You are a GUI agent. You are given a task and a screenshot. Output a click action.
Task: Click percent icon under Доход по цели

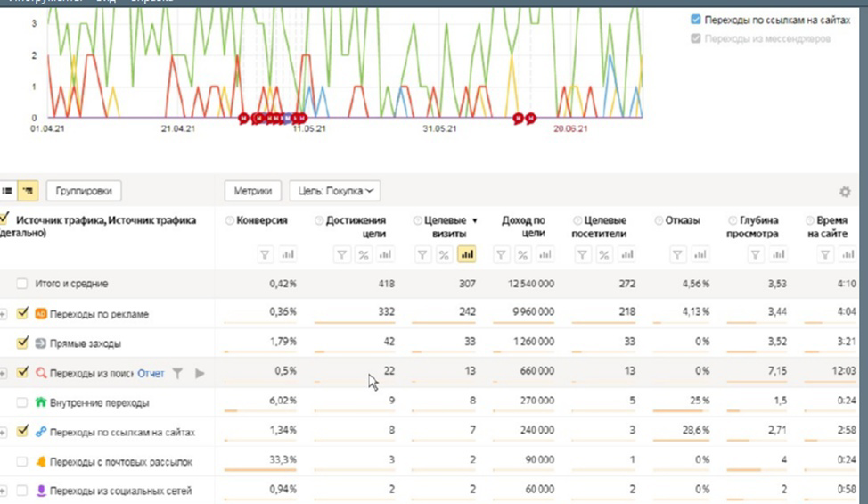coord(522,255)
